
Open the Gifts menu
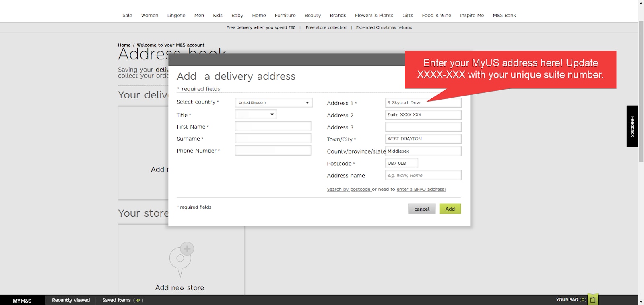(408, 15)
